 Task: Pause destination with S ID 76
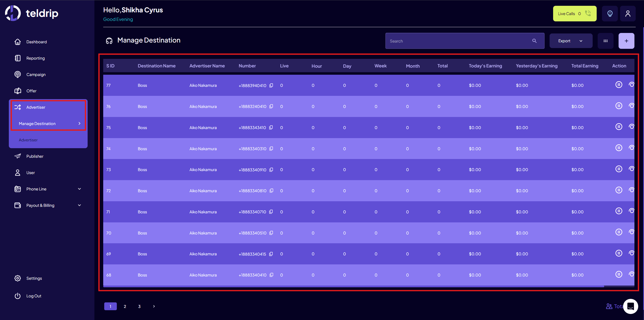pyautogui.click(x=619, y=106)
